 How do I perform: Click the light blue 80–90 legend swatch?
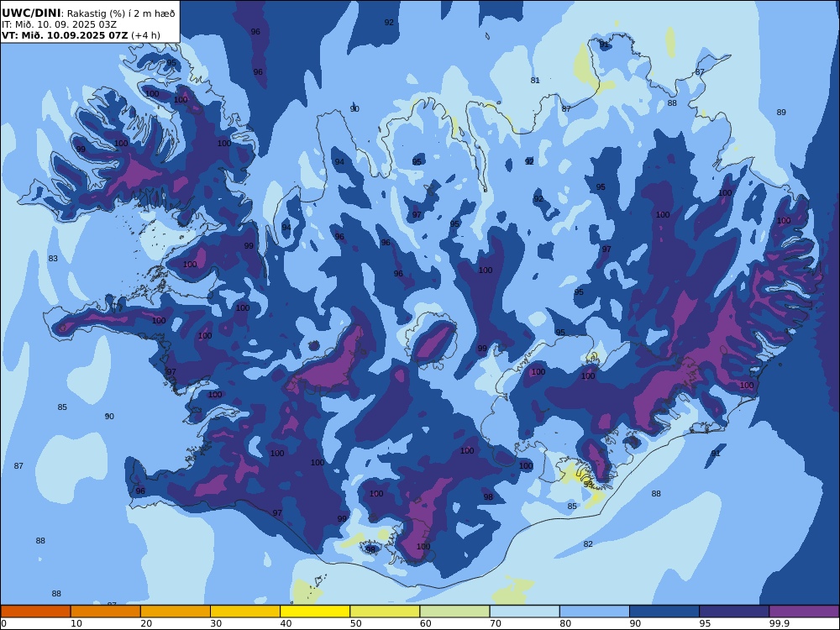tap(595, 612)
